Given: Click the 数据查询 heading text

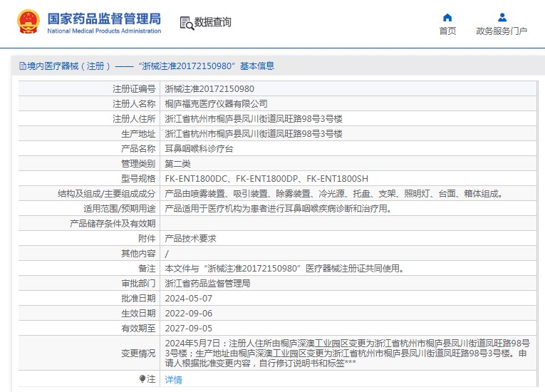Looking at the screenshot, I should point(212,22).
